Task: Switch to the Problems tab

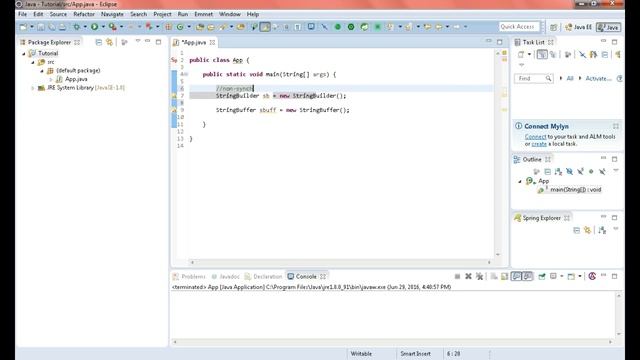Action: click(x=189, y=276)
